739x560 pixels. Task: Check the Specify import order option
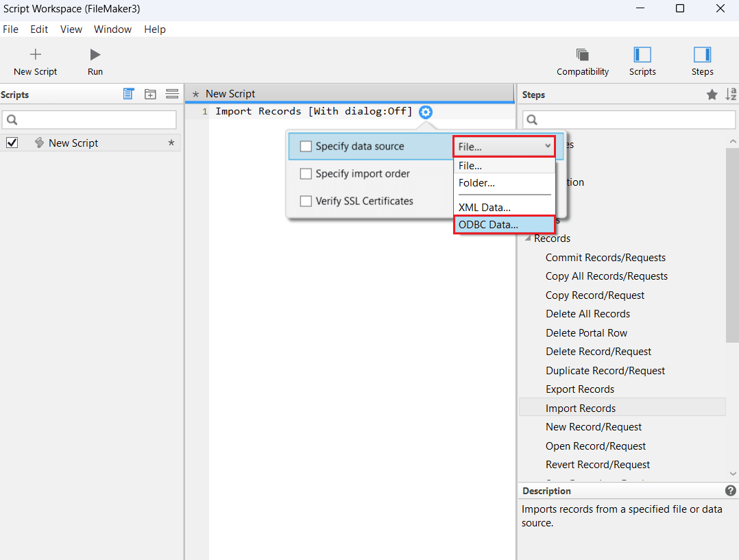[x=306, y=174]
